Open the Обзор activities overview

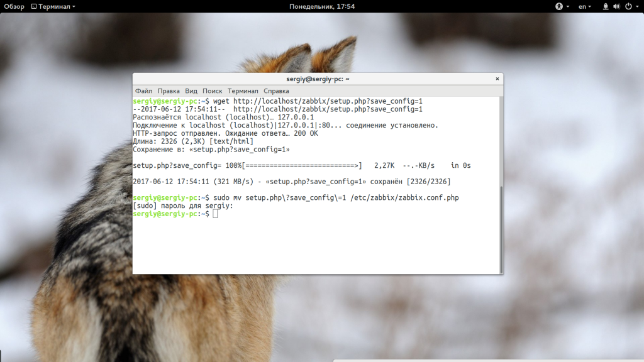pyautogui.click(x=14, y=6)
